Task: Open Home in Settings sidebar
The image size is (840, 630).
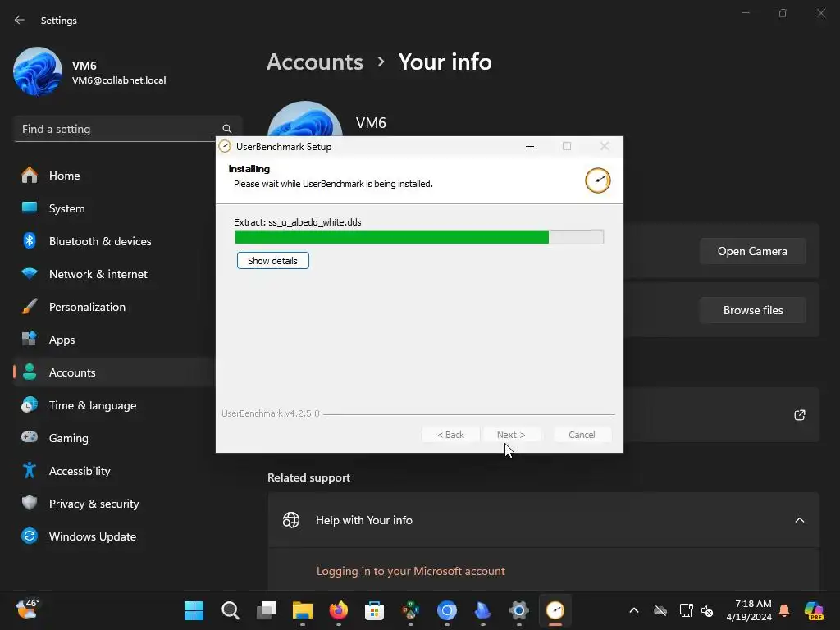Action: point(113,176)
